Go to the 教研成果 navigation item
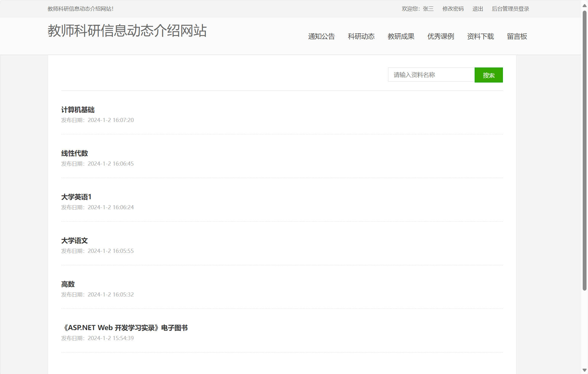Viewport: 588px width, 374px height. [401, 37]
